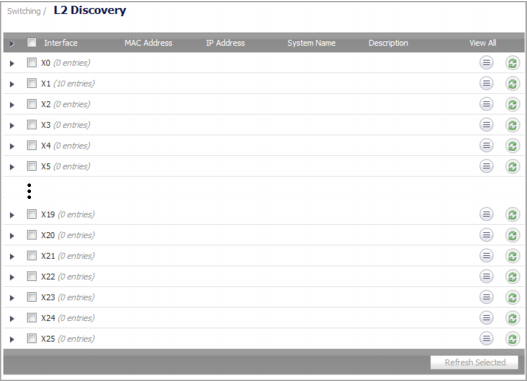Open details list icon for X0 row
Screen dimensions: 527x381
click(486, 63)
